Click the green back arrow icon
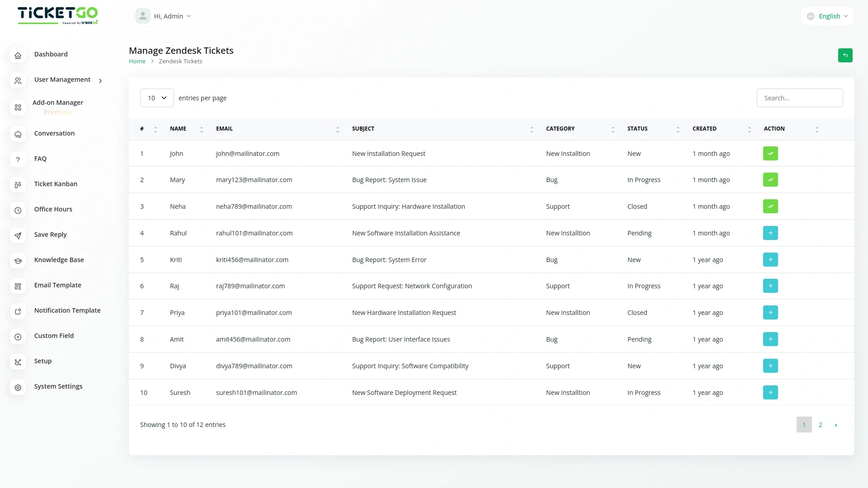 coord(845,55)
